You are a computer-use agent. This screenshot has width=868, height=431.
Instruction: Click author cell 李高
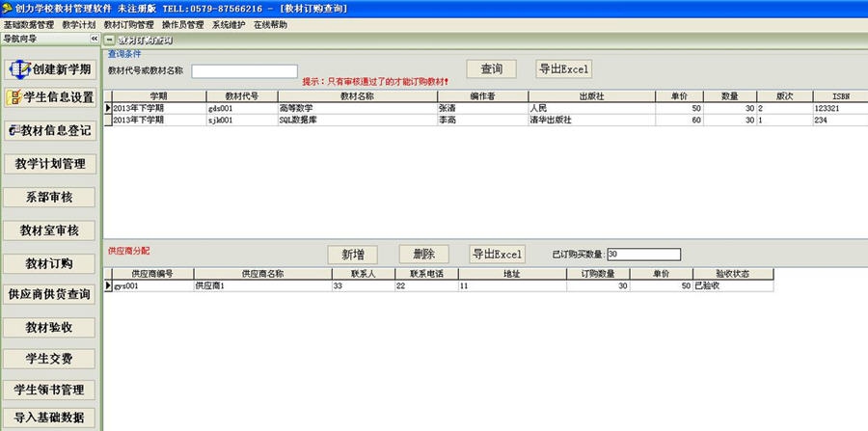pyautogui.click(x=483, y=121)
